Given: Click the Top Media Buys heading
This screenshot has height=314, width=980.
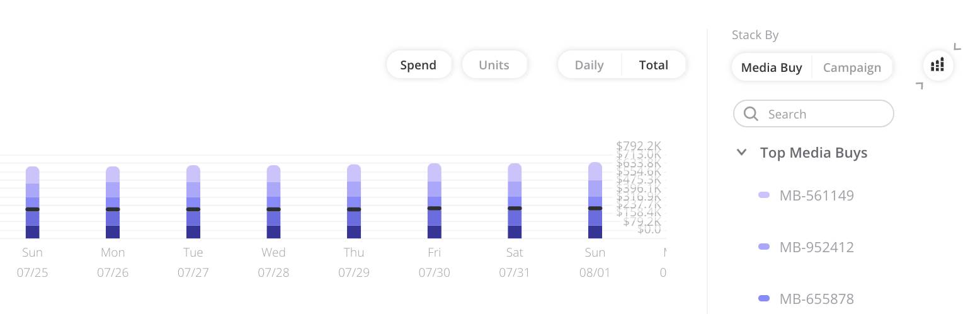Looking at the screenshot, I should pos(814,153).
